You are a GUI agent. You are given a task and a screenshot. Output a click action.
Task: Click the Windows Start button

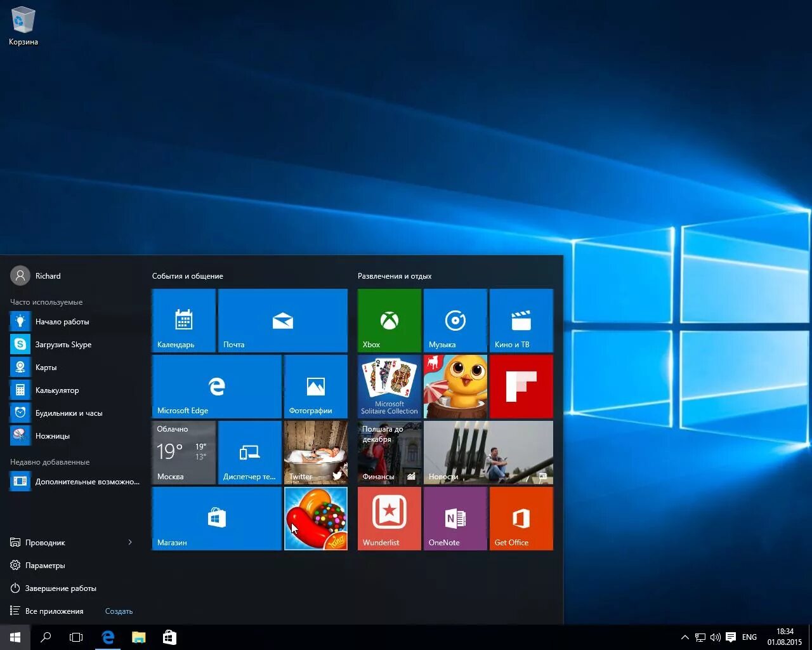click(15, 637)
